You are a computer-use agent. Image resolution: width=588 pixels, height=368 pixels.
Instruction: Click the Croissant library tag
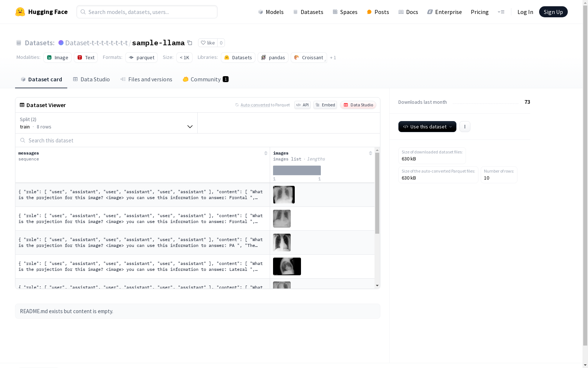pos(309,57)
